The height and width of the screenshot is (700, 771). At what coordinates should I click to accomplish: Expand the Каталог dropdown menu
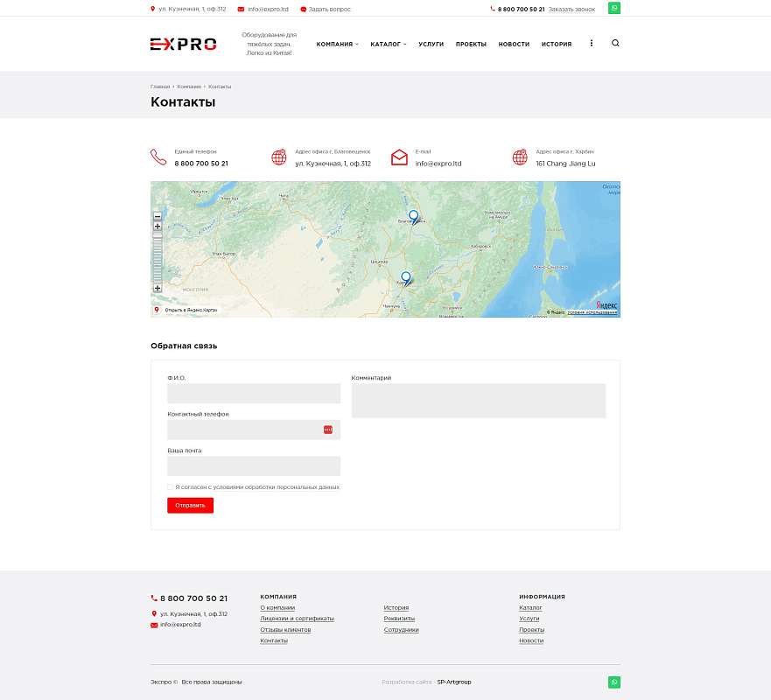point(388,44)
